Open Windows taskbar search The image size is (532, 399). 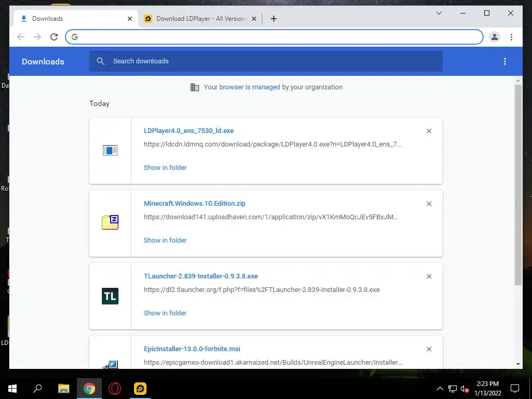(x=37, y=389)
